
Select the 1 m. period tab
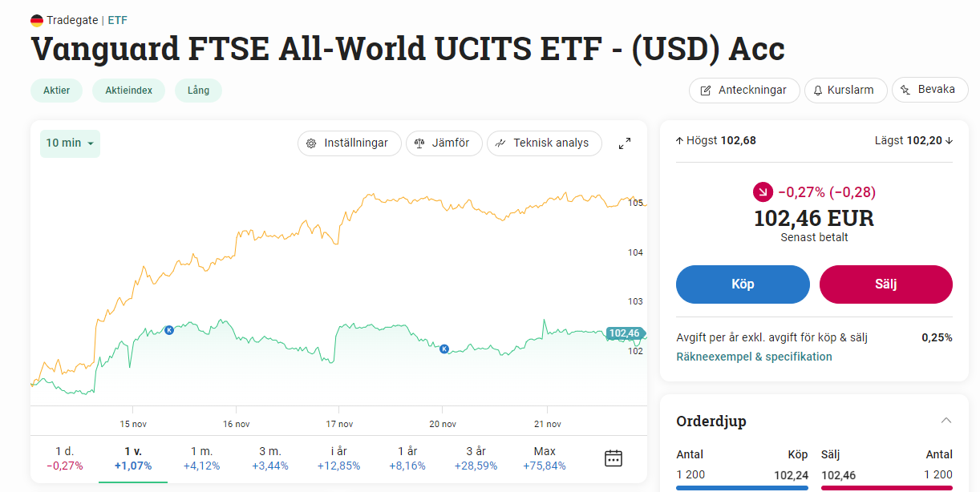click(201, 458)
